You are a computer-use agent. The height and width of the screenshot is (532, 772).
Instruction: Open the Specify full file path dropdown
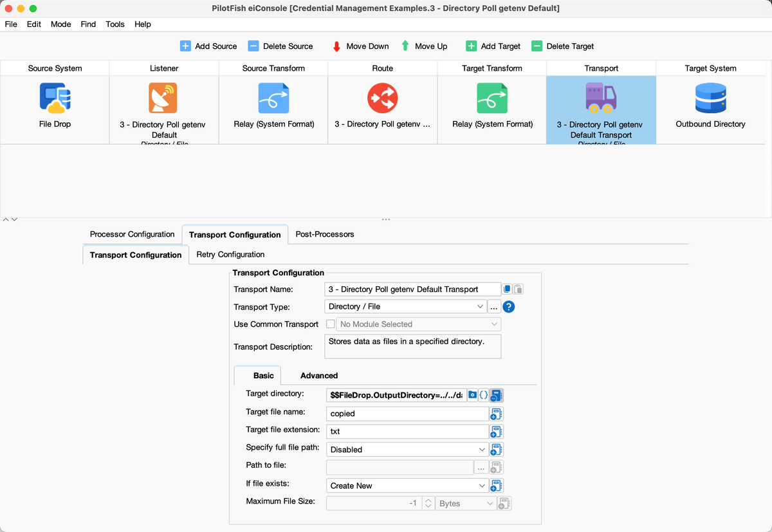coord(407,450)
